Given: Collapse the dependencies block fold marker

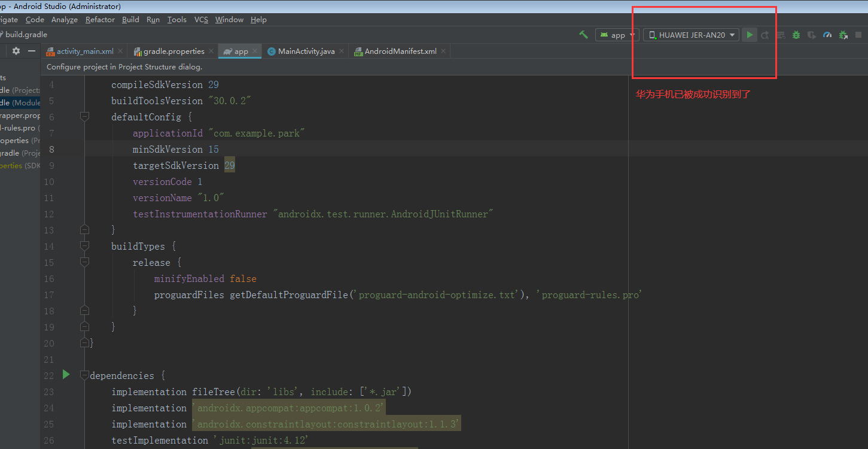Looking at the screenshot, I should pyautogui.click(x=84, y=375).
